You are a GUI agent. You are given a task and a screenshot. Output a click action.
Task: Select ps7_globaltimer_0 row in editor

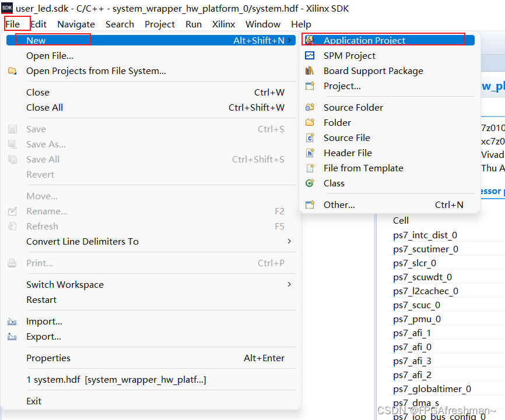coord(447,389)
